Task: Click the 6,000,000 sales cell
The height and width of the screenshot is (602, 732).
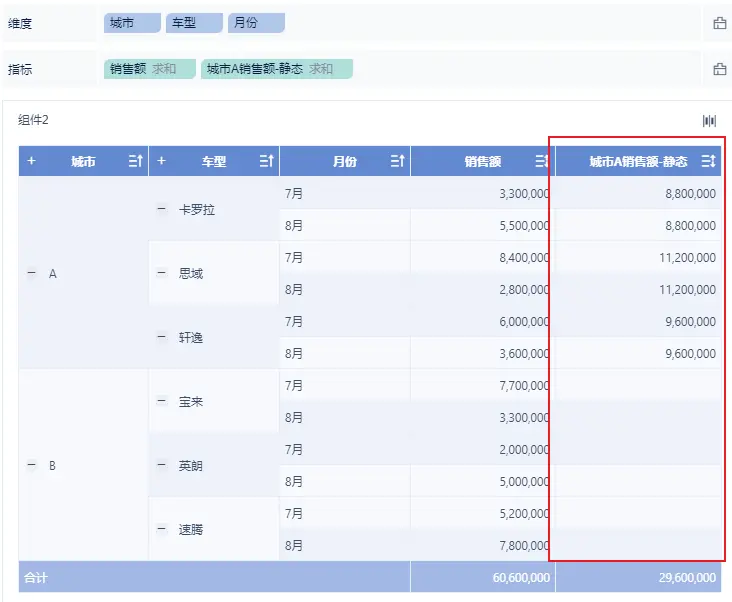Action: tap(483, 321)
